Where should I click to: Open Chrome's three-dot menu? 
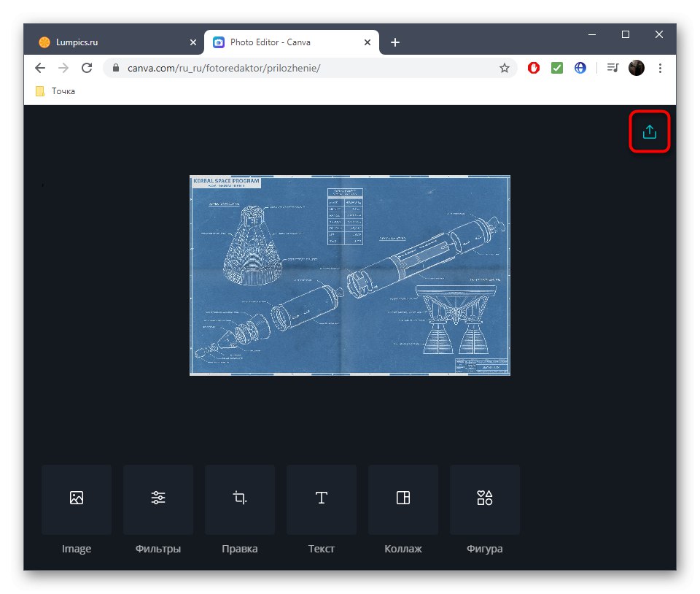661,68
